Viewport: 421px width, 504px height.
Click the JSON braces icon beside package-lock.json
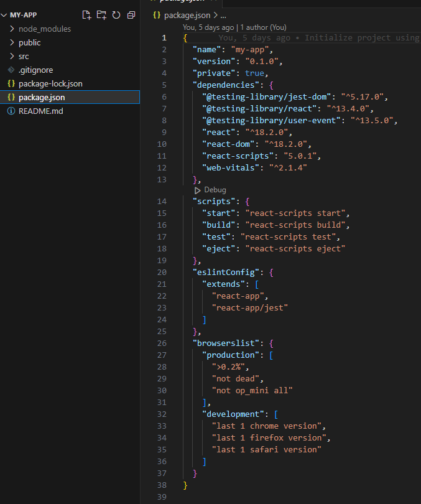[x=11, y=83]
